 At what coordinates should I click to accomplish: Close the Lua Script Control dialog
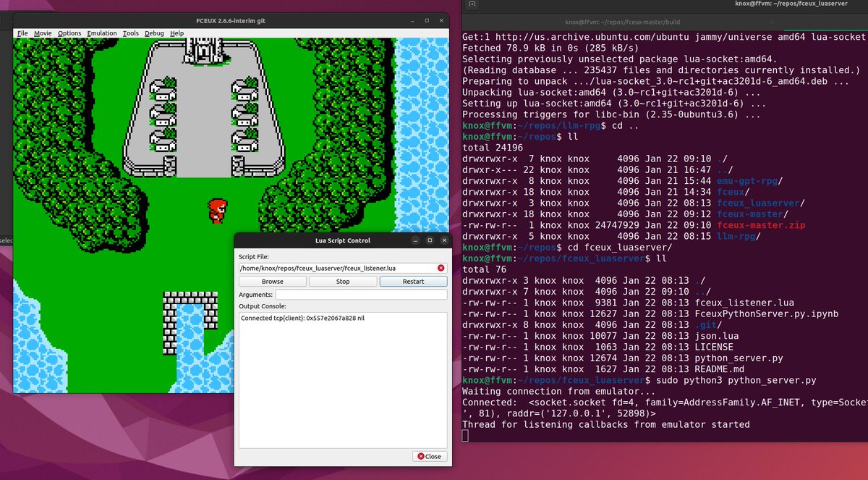click(430, 456)
